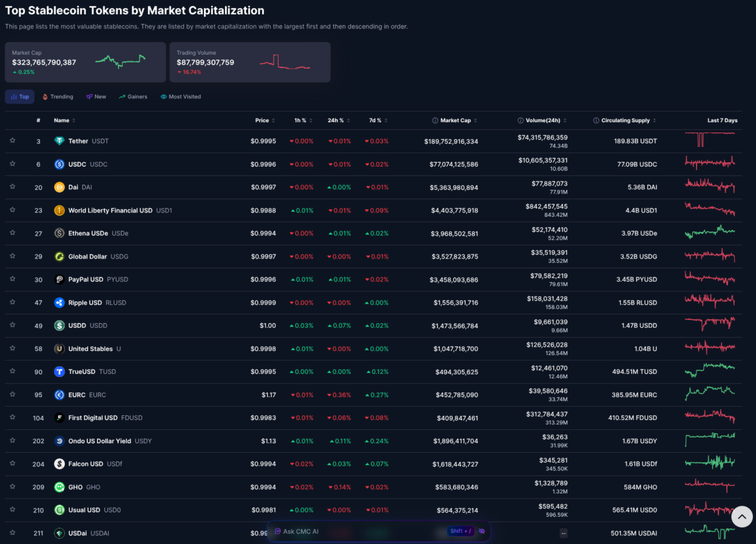This screenshot has width=756, height=544.
Task: Open the First Digital USD coin page
Action: (93, 418)
